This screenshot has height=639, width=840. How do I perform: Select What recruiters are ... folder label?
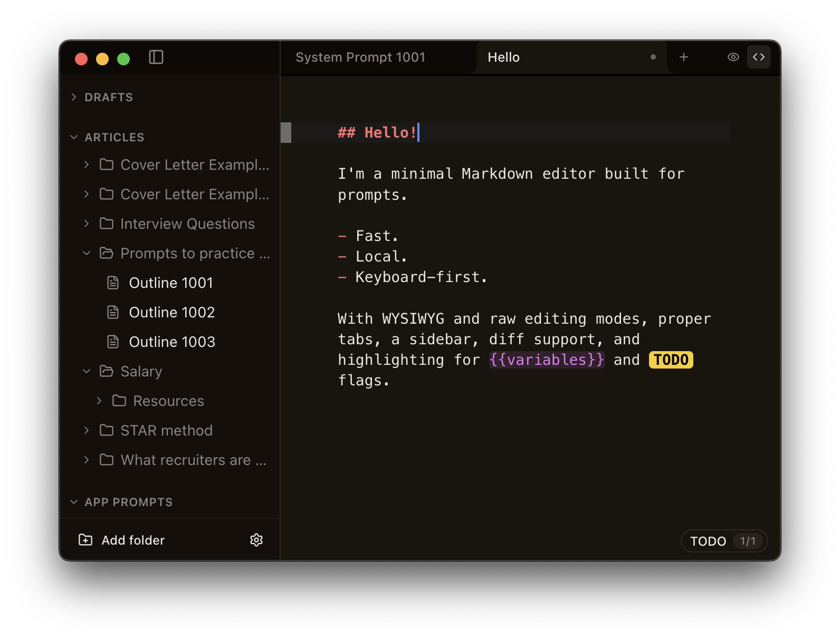pos(193,460)
